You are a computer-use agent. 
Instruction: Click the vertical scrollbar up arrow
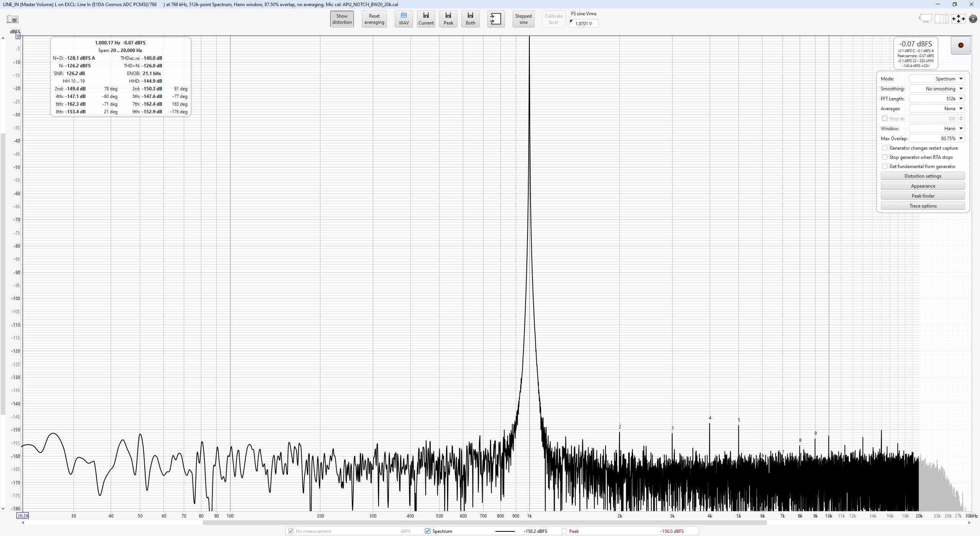[x=3, y=38]
